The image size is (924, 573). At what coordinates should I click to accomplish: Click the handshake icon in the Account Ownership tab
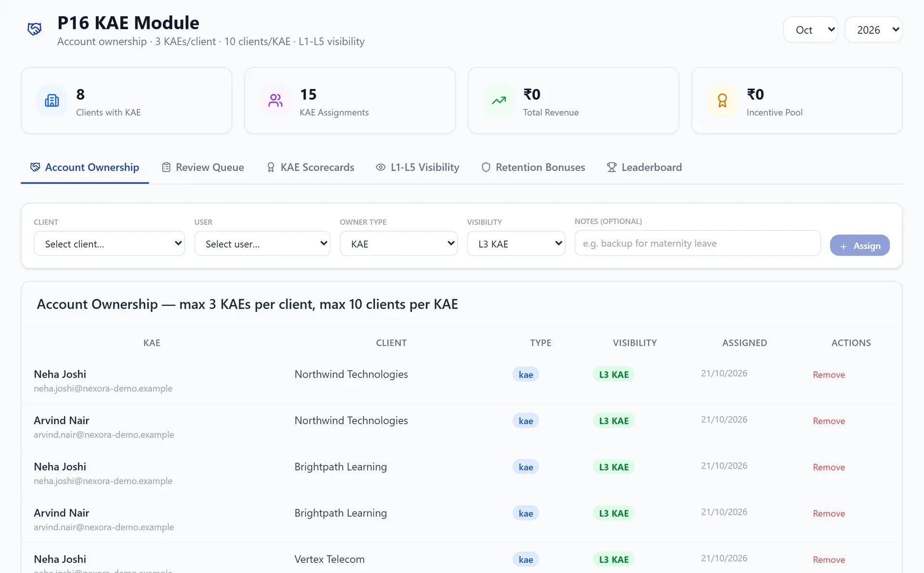pos(35,167)
